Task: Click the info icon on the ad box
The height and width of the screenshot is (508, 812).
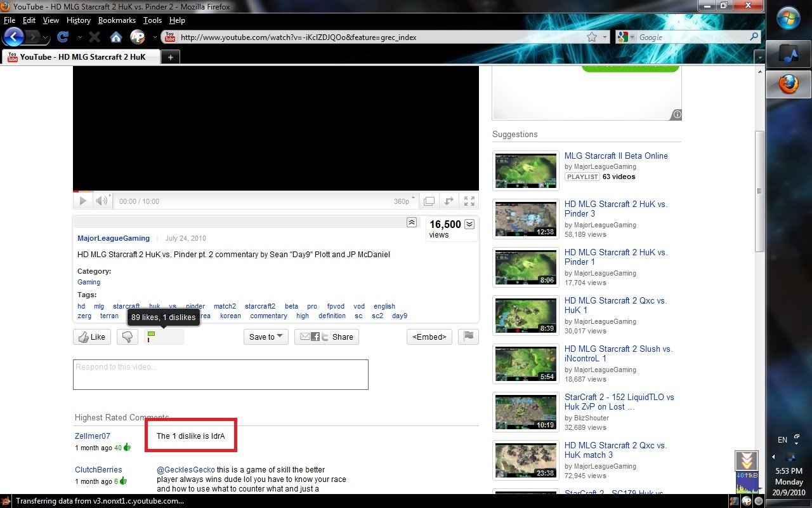Action: 677,114
